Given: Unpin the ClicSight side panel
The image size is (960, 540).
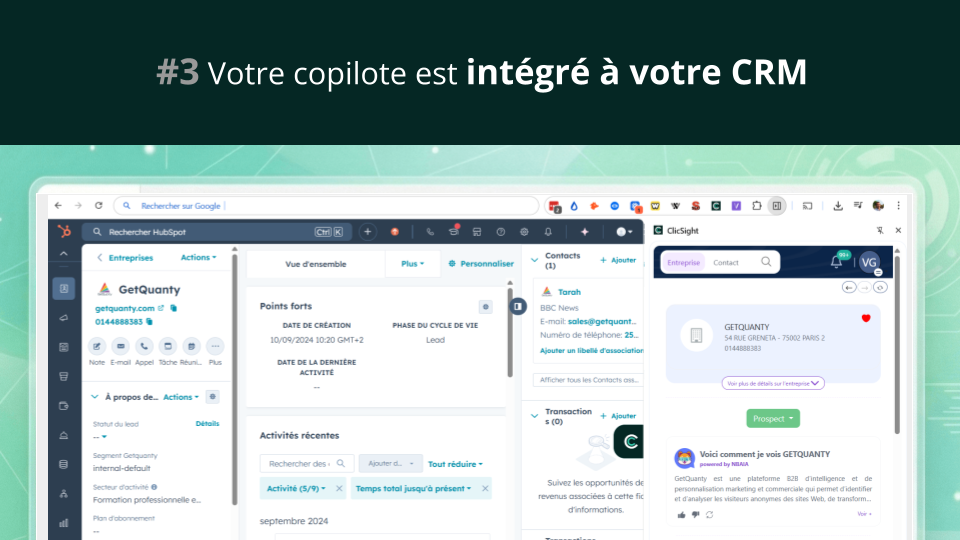Looking at the screenshot, I should click(x=880, y=231).
